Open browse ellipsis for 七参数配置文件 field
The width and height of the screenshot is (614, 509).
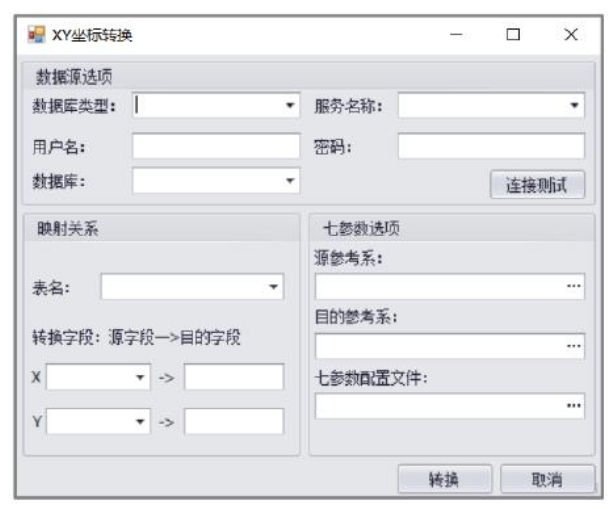click(x=573, y=406)
